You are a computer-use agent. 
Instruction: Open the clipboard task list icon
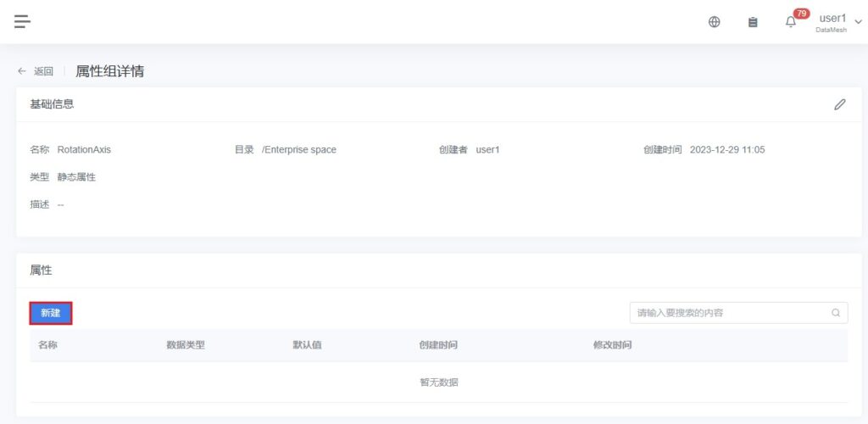coord(753,22)
